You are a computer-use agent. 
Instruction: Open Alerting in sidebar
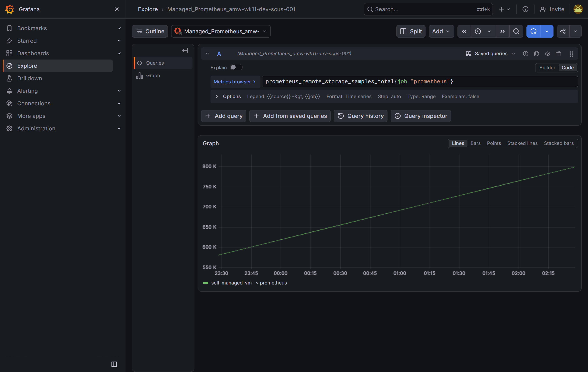[27, 91]
